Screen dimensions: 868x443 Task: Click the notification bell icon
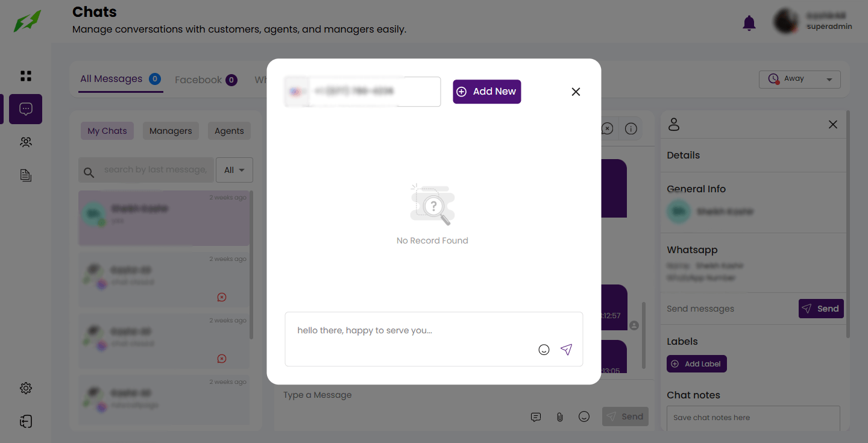pyautogui.click(x=749, y=24)
